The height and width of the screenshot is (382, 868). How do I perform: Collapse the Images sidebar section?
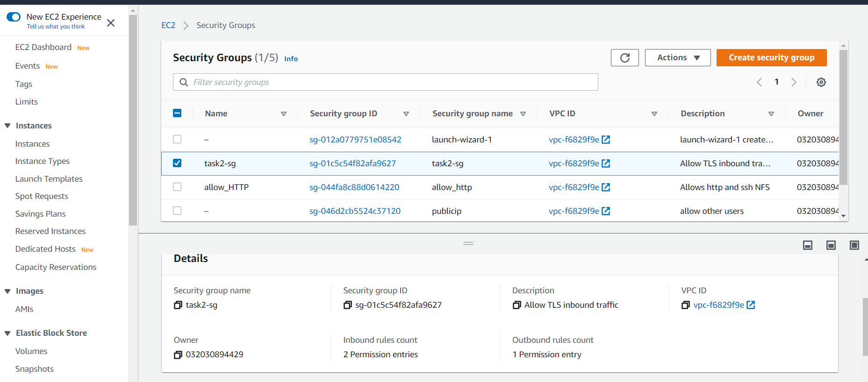pos(7,291)
